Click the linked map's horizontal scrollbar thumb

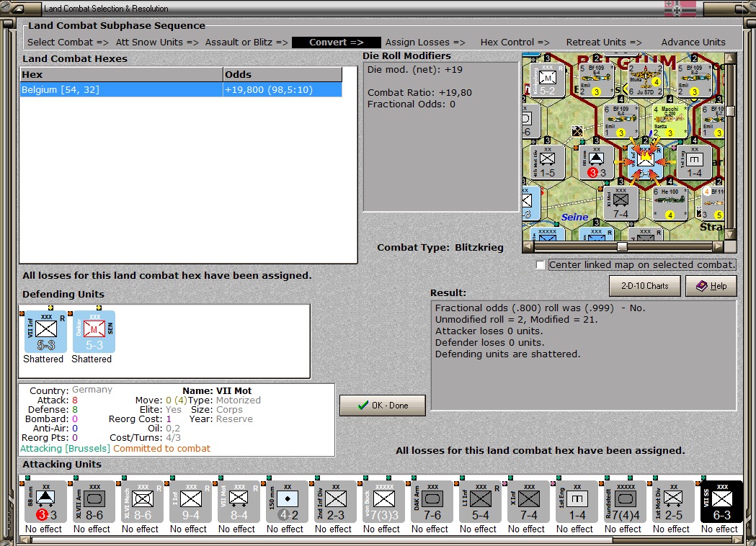[623, 246]
